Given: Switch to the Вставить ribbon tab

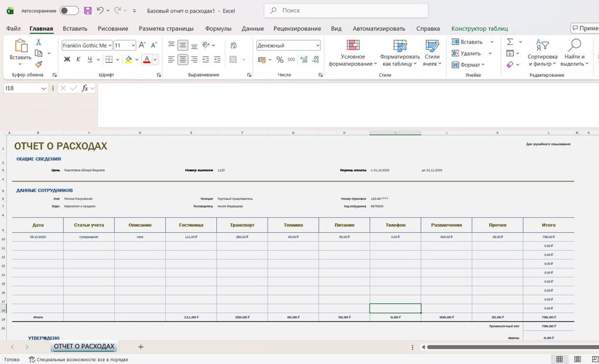Looking at the screenshot, I should pyautogui.click(x=75, y=29).
